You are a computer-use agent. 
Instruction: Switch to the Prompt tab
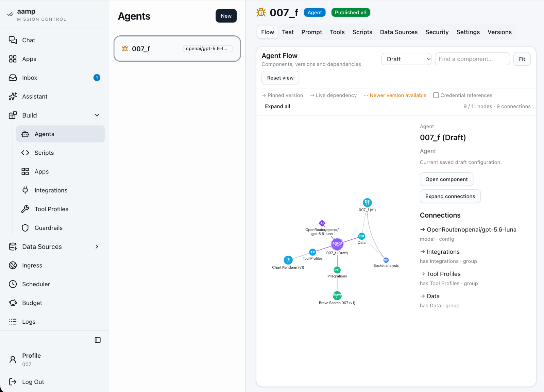(311, 32)
